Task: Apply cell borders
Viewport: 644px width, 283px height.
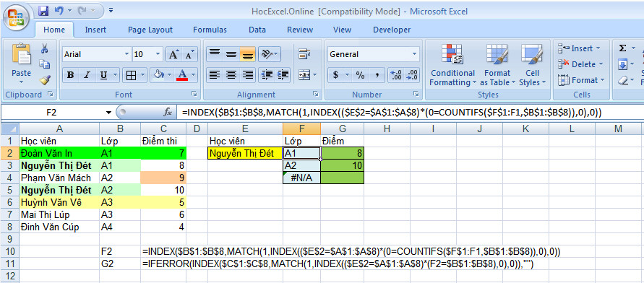Action: pos(131,75)
